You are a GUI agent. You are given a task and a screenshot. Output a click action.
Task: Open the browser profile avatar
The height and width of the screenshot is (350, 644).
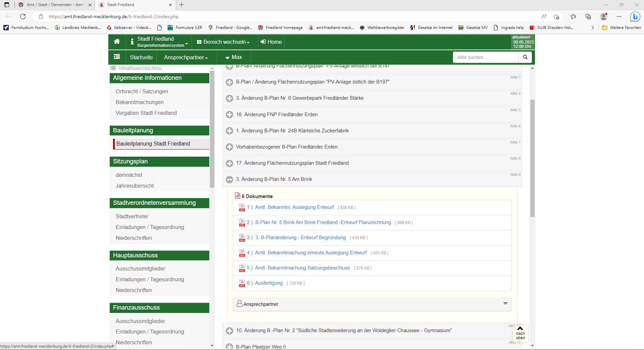point(604,17)
